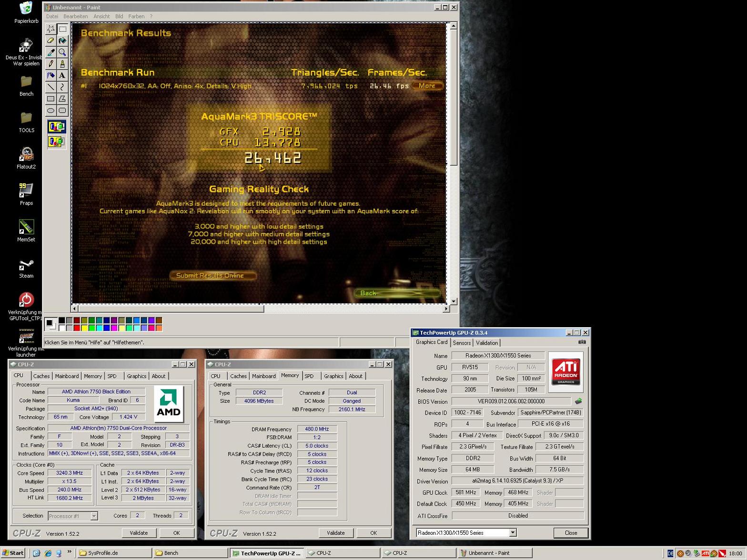The width and height of the screenshot is (747, 560).
Task: Select the color picker eyedropper tool
Action: click(x=50, y=52)
